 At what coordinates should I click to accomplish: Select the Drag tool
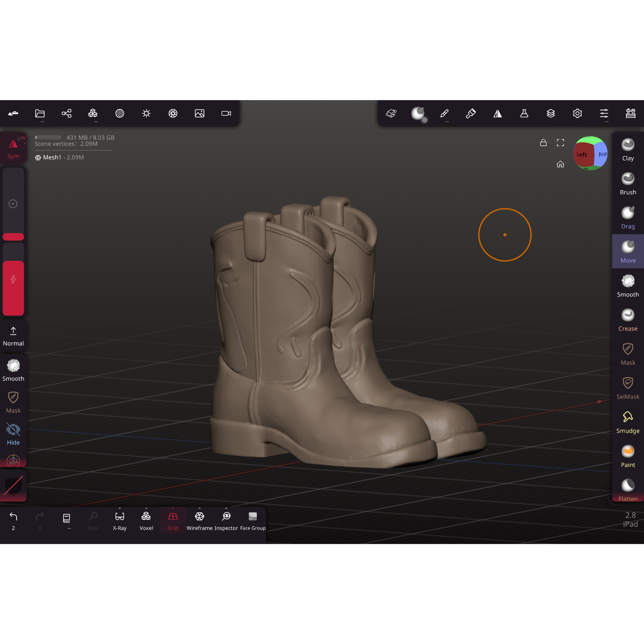point(628,218)
